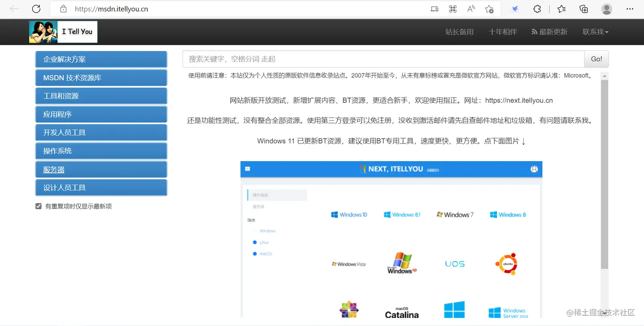
Task: Expand the 服务器 category
Action: 101,169
